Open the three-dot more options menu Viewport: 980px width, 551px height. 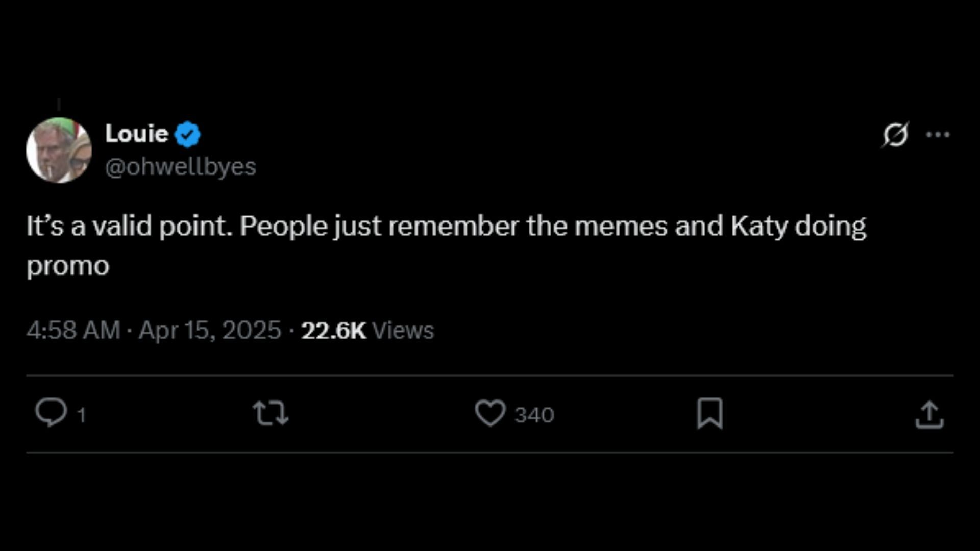(x=938, y=135)
